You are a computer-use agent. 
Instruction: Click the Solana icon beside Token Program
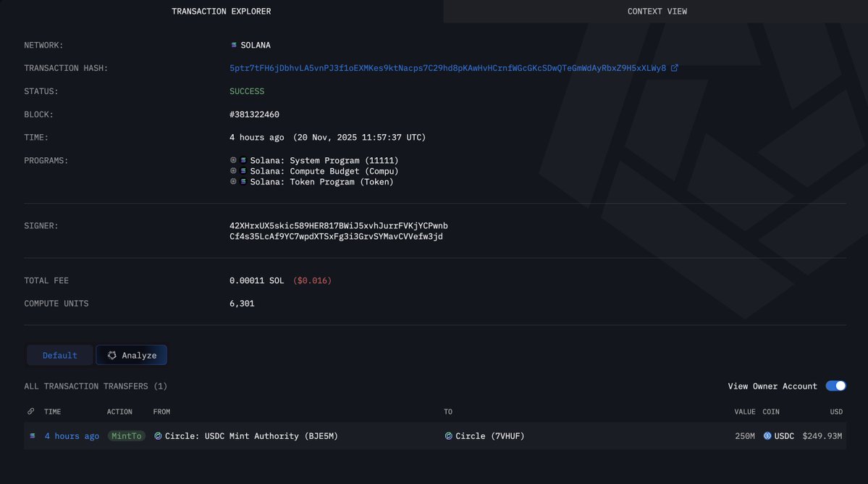[243, 182]
